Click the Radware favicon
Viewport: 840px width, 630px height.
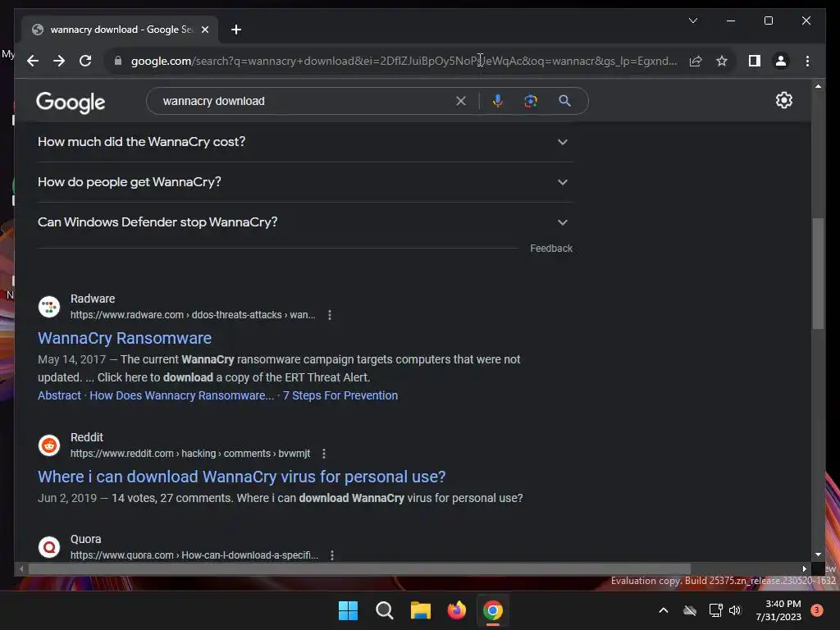[x=49, y=307]
